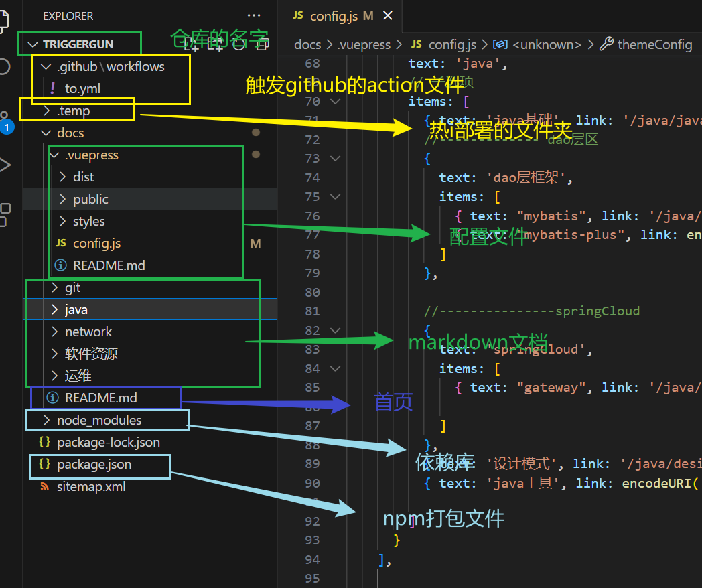This screenshot has height=588, width=702.
Task: Open to.yml workflow file
Action: coord(82,88)
